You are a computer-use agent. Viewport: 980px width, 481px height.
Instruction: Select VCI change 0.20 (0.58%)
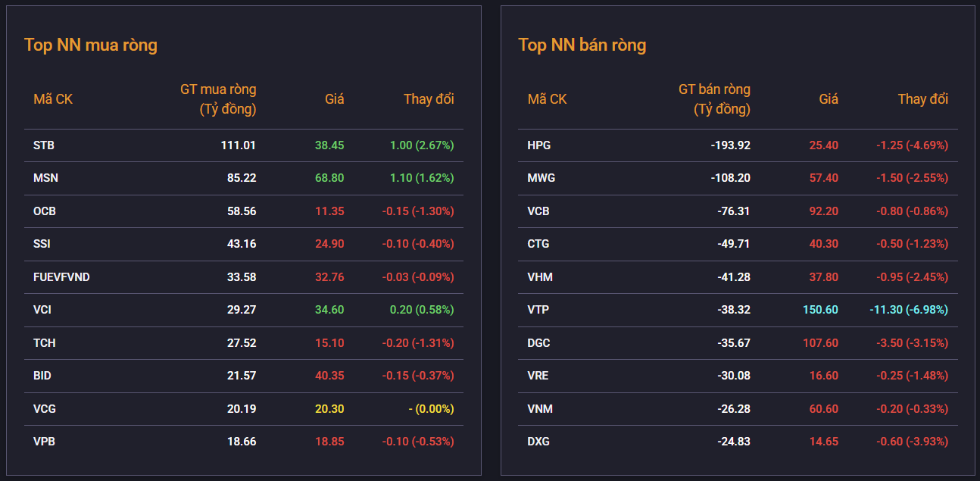tap(422, 310)
